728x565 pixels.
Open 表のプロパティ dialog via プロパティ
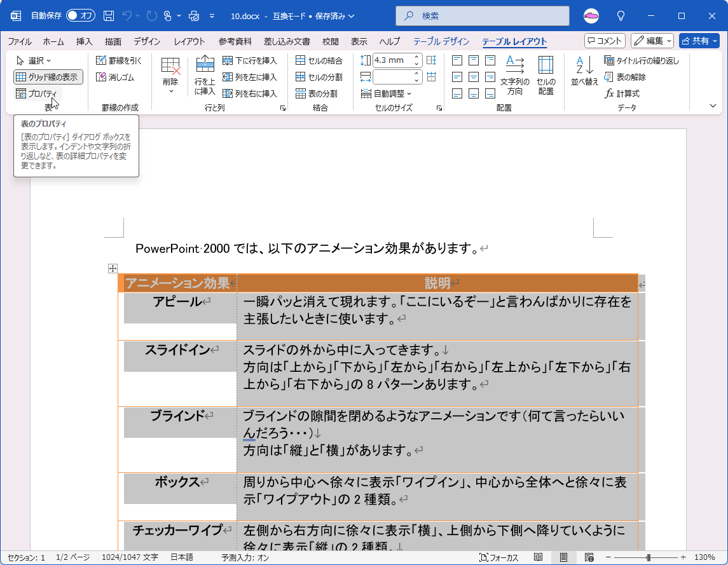41,93
